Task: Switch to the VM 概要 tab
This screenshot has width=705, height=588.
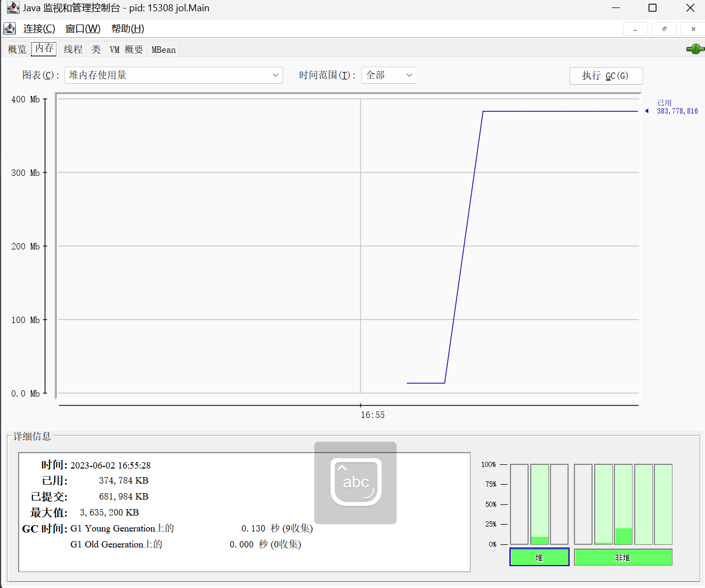Action: coord(126,50)
